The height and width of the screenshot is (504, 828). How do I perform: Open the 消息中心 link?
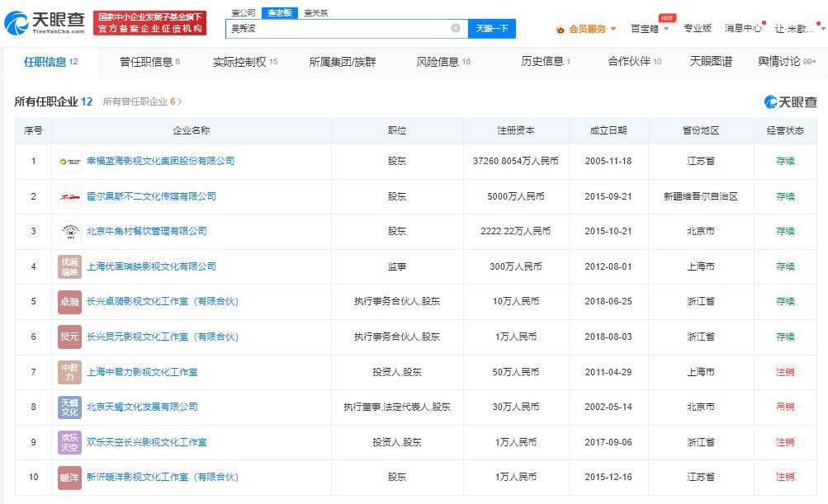click(x=743, y=29)
